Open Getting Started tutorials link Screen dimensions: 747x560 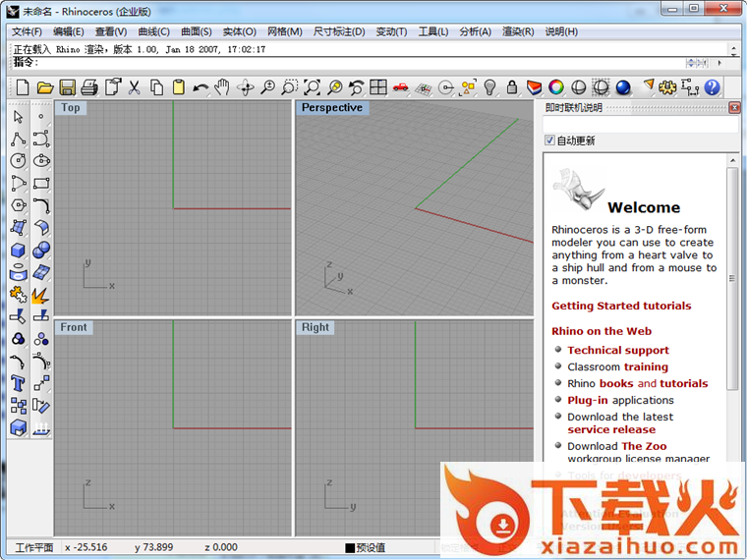(621, 306)
